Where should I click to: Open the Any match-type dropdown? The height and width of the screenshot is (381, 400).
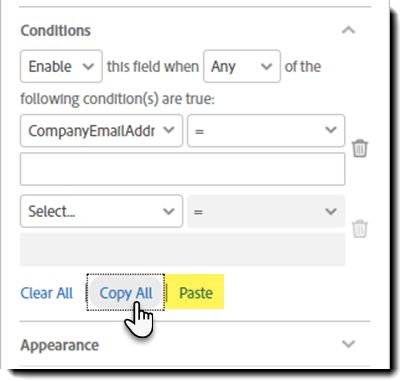pos(242,66)
